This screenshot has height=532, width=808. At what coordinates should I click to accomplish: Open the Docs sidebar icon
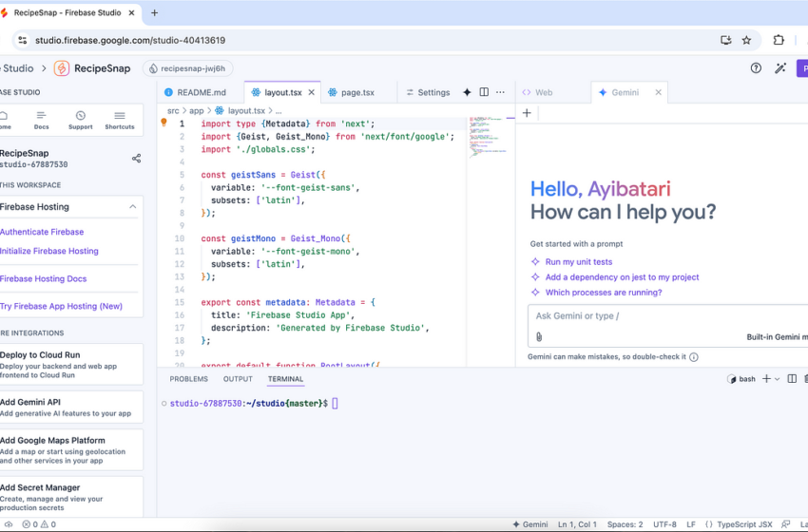(x=41, y=120)
